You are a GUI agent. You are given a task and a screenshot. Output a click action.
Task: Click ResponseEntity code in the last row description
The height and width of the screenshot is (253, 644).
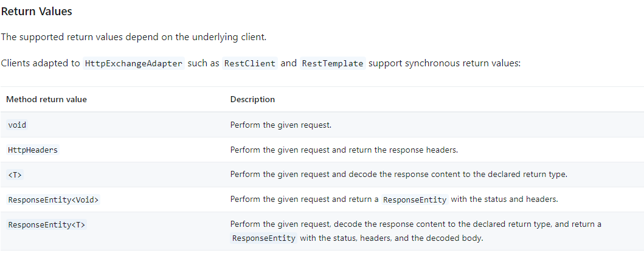[264, 238]
